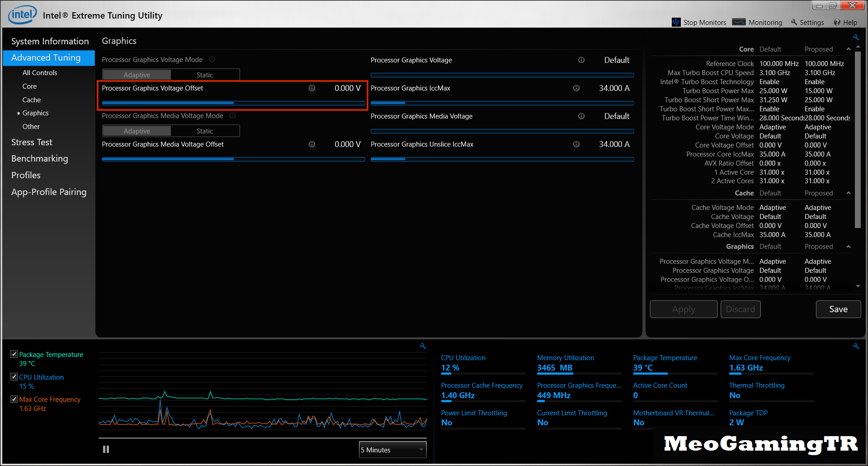Viewport: 868px width, 466px height.
Task: Click Package TDP monitor value 2 W
Action: [x=736, y=422]
